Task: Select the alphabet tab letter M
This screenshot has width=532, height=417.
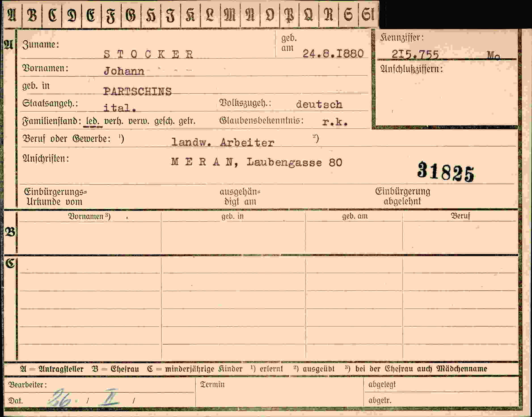Action: (x=230, y=15)
